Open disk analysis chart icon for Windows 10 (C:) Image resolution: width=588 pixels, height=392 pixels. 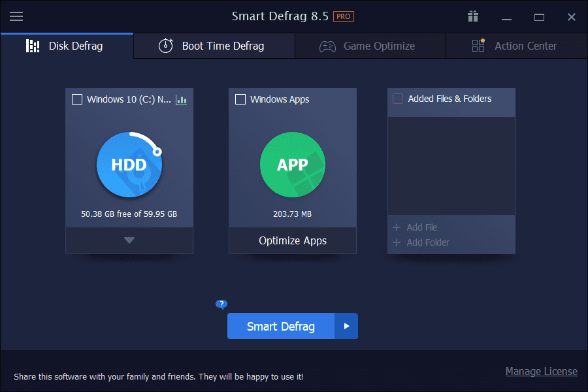(x=182, y=100)
